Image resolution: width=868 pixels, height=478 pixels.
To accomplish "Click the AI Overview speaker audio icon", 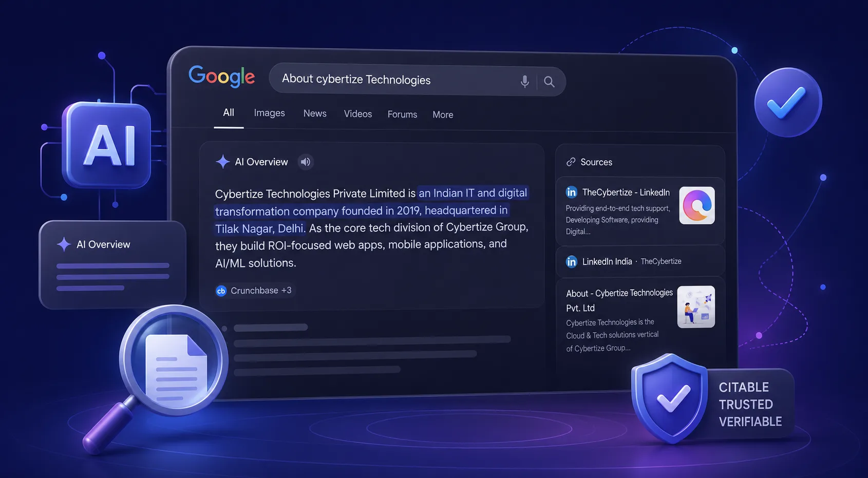I will coord(306,162).
